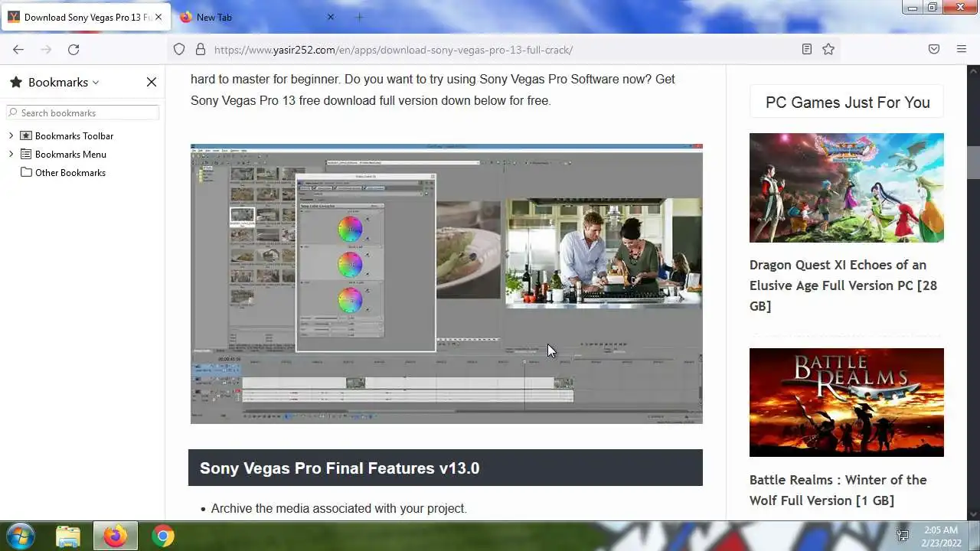Image resolution: width=980 pixels, height=551 pixels.
Task: Bookmark this page with star icon
Action: pos(828,49)
